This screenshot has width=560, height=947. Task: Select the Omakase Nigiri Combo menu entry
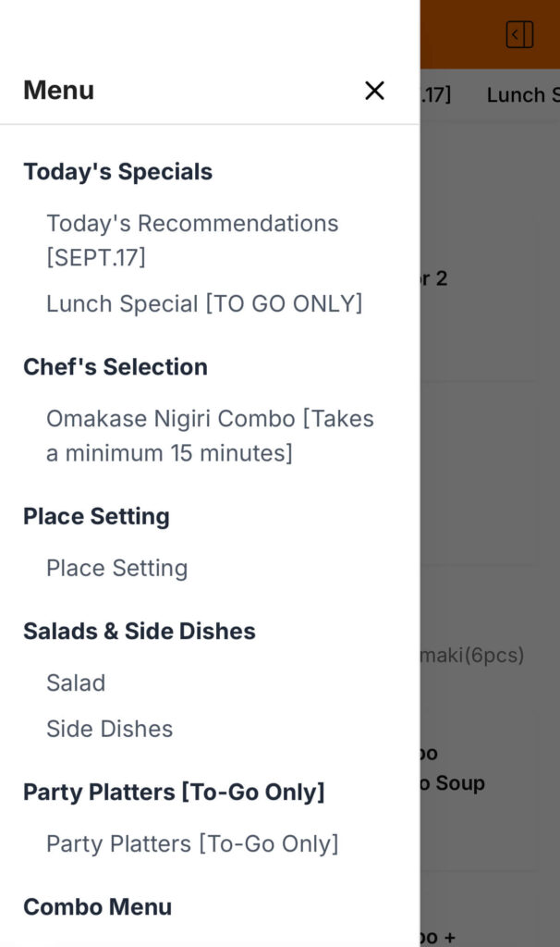210,436
